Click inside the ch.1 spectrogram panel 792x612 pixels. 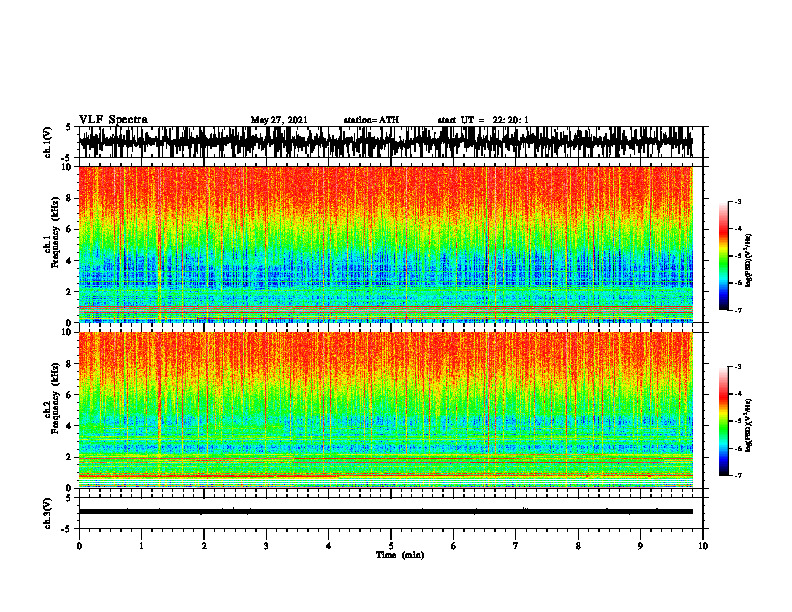(385, 244)
